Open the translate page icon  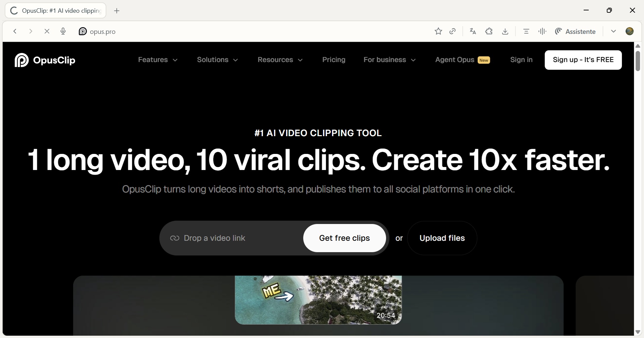(473, 32)
